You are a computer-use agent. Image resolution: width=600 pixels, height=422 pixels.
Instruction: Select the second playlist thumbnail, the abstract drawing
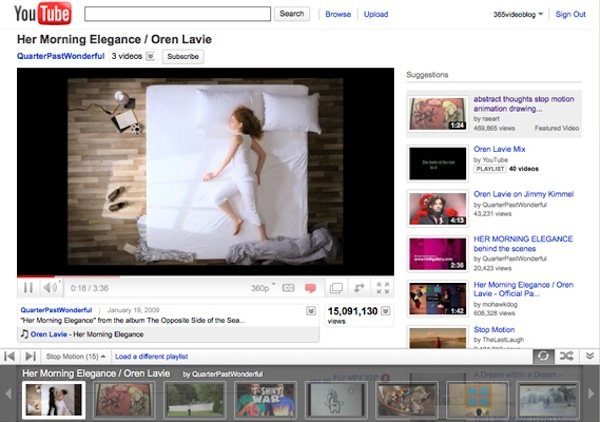[x=124, y=400]
